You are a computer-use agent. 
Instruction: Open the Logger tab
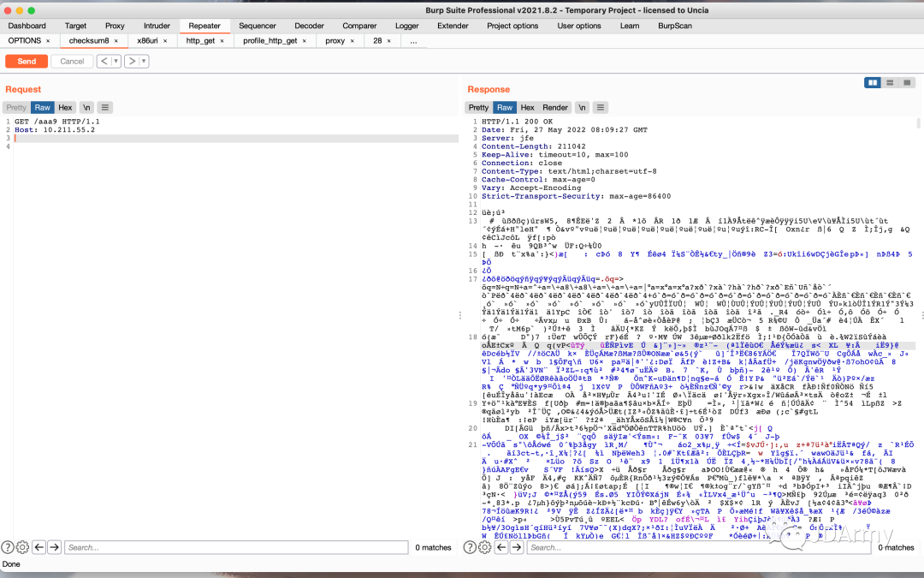pos(407,26)
